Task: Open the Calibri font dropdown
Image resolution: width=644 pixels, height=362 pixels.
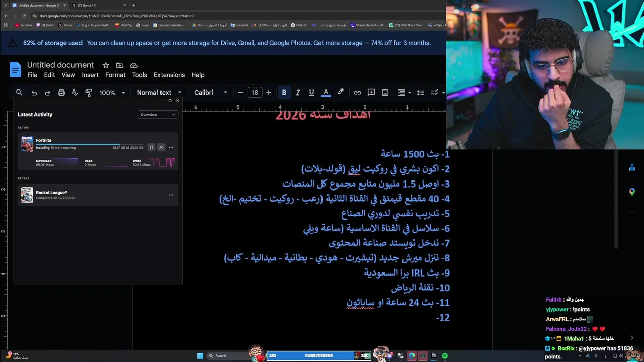Action: click(x=211, y=93)
